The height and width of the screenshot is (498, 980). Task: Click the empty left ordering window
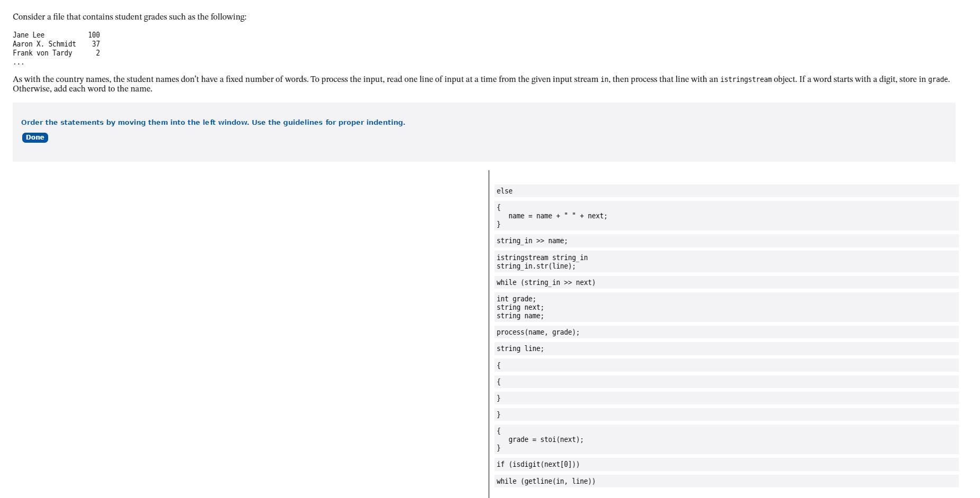[243, 333]
